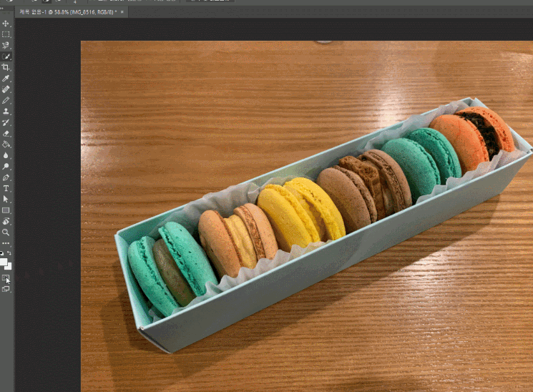The image size is (533, 392).
Task: Select the Move tool
Action: pyautogui.click(x=6, y=24)
